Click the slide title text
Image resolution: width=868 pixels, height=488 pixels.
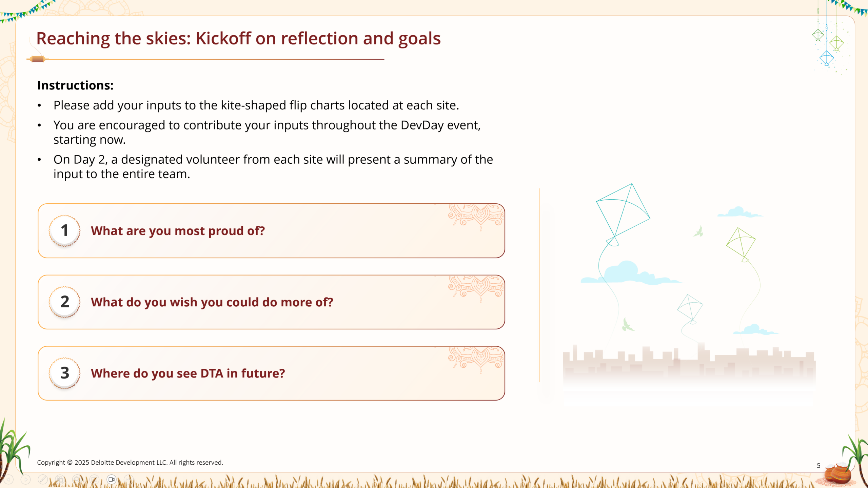point(238,38)
